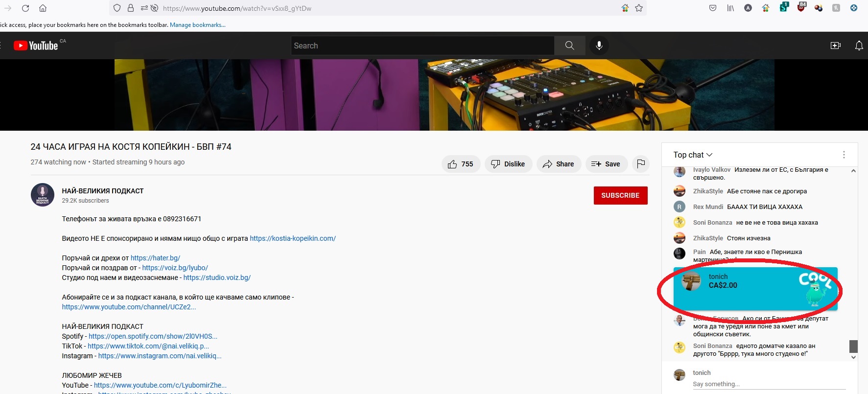868x394 pixels.
Task: Reload the page with the refresh icon
Action: click(25, 8)
